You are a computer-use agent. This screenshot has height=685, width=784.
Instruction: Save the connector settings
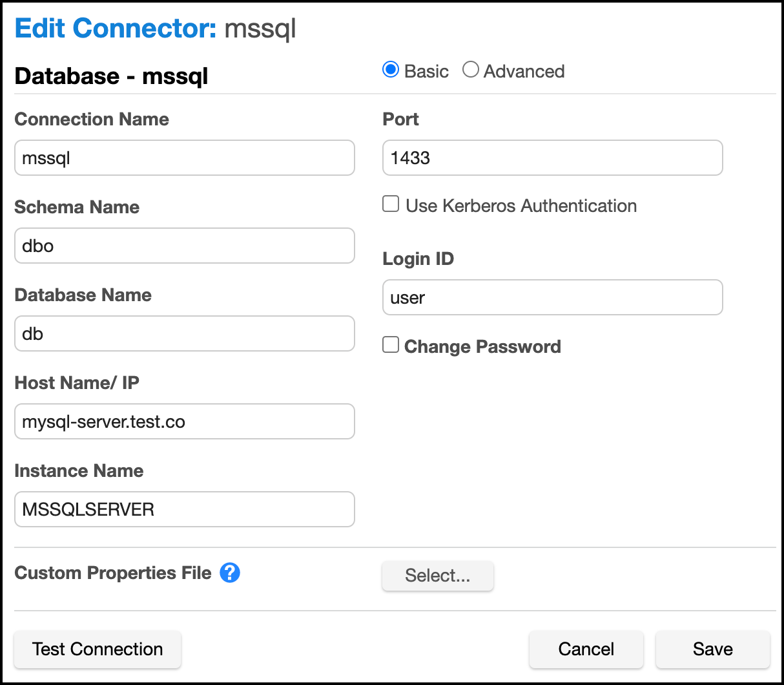(x=712, y=649)
